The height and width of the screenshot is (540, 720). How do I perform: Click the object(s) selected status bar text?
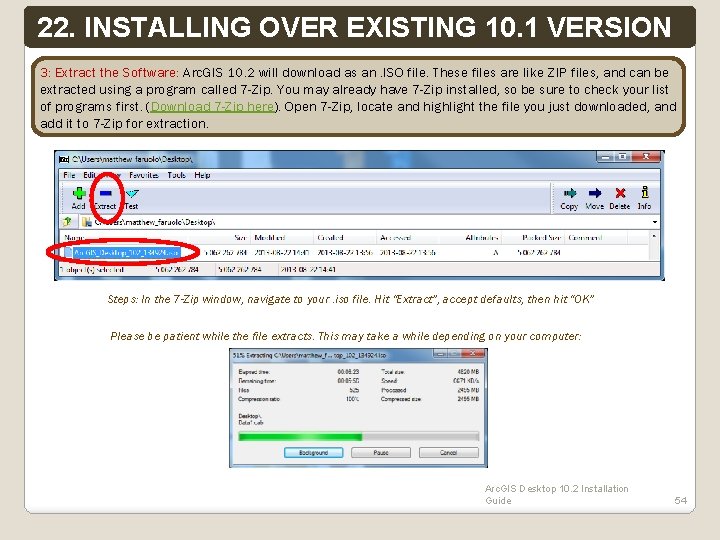tap(92, 270)
